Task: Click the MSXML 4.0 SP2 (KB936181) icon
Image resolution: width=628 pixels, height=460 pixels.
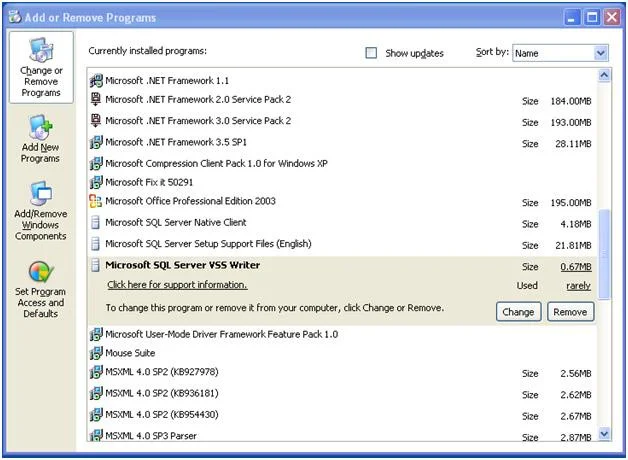Action: tap(96, 393)
